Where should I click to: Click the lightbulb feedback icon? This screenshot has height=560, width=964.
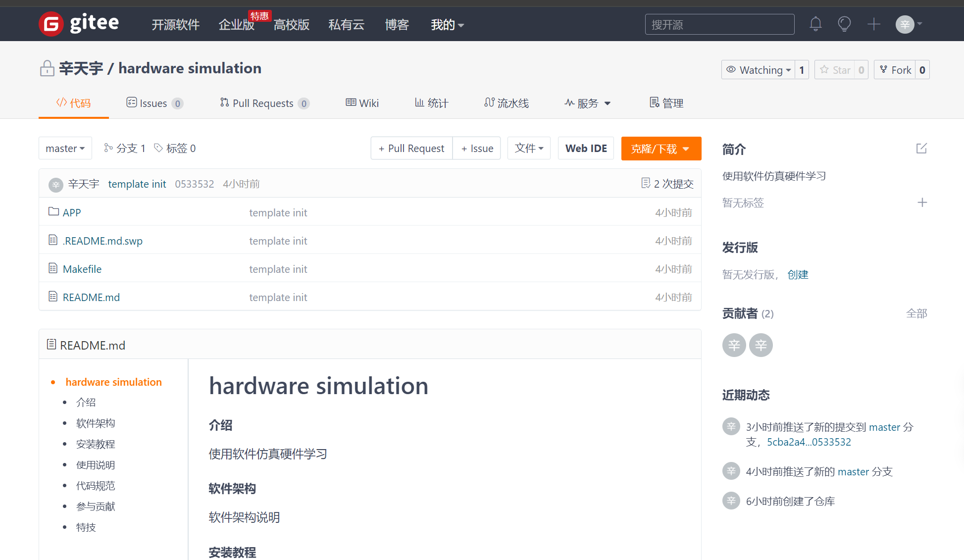point(844,24)
